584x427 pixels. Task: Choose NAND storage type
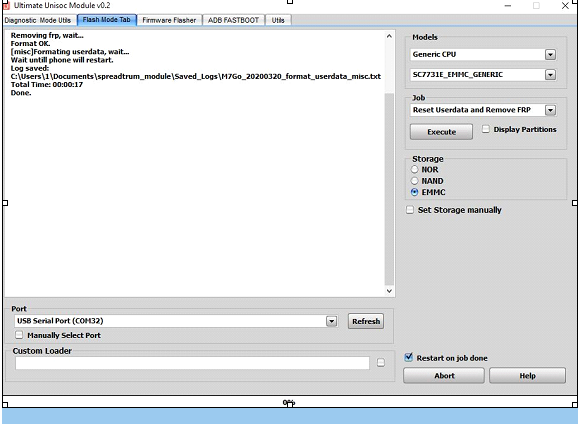415,181
